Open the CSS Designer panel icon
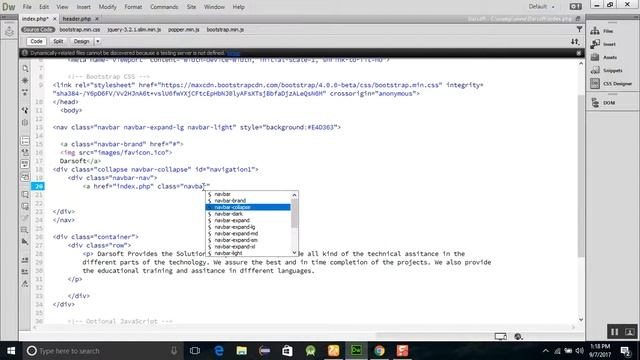 [595, 83]
